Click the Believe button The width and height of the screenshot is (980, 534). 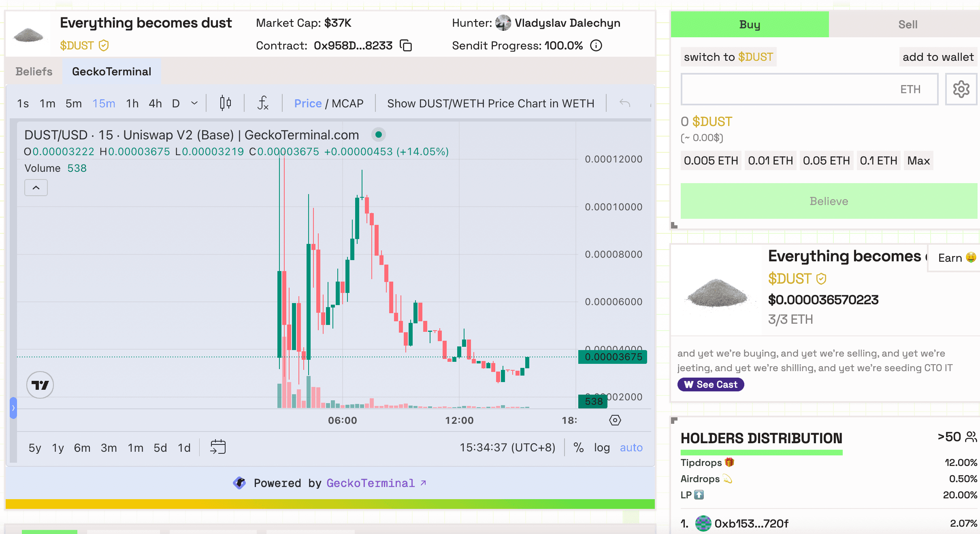tap(829, 201)
